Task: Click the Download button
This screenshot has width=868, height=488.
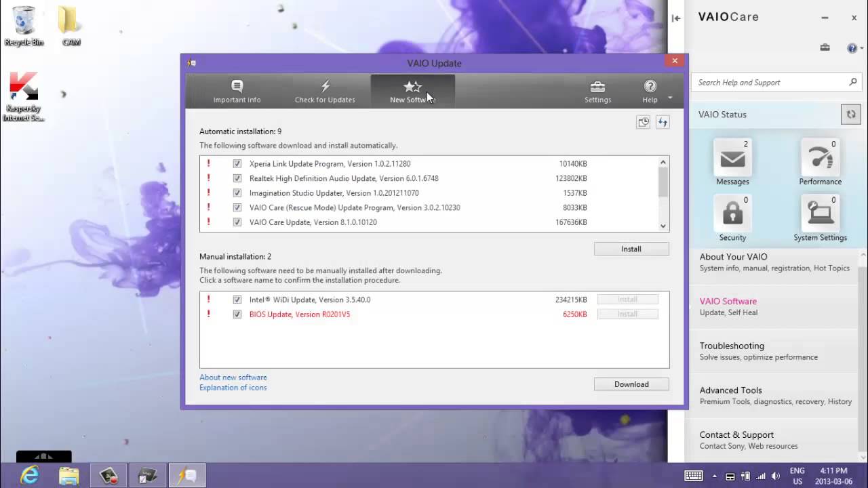Action: click(631, 384)
